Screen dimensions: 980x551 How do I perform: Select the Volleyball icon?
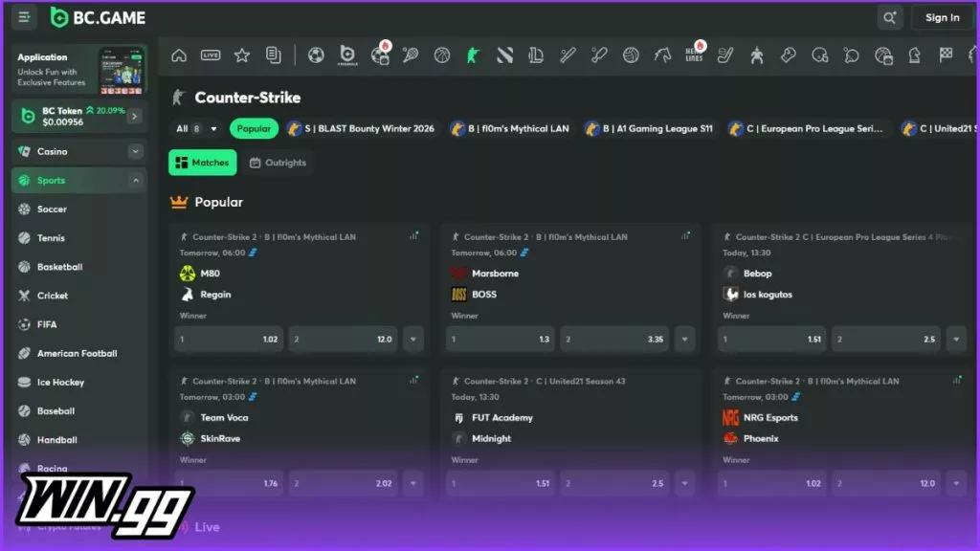[x=631, y=55]
